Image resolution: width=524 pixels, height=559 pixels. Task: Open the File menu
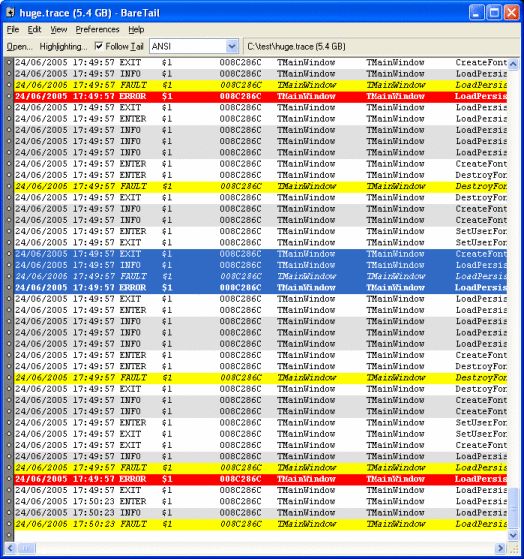click(13, 30)
